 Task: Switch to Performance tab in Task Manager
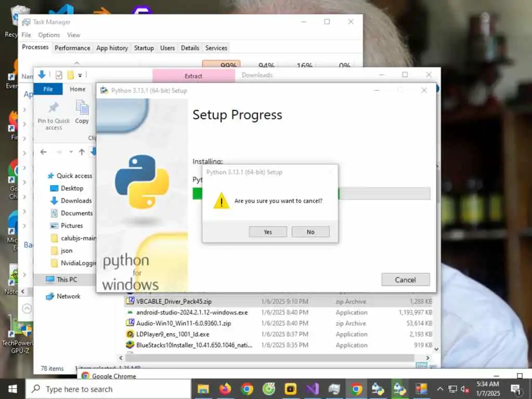pyautogui.click(x=73, y=48)
